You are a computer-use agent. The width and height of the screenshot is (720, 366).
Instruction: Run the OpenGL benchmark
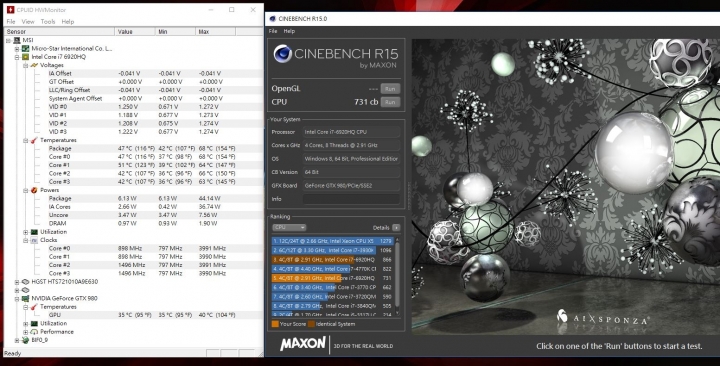390,89
